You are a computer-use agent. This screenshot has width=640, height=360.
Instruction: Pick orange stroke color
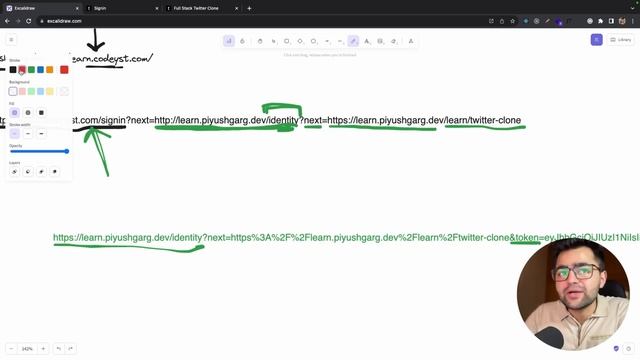click(x=50, y=70)
